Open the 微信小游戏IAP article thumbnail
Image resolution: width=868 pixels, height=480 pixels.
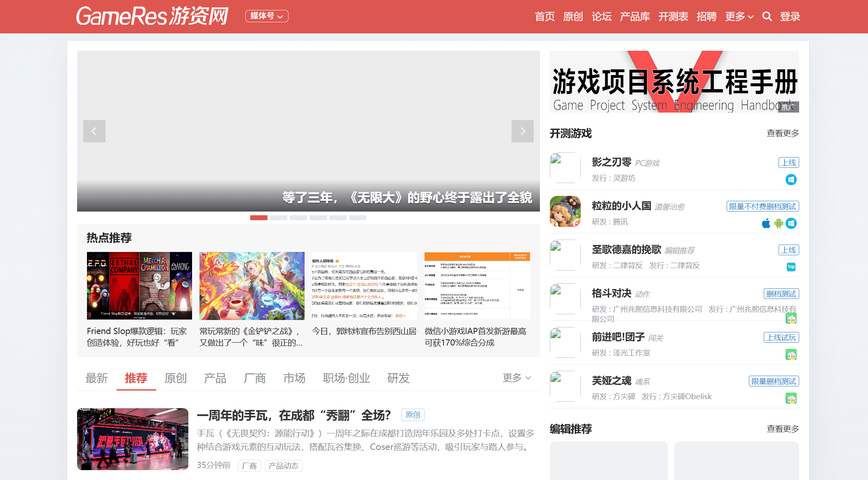[477, 286]
